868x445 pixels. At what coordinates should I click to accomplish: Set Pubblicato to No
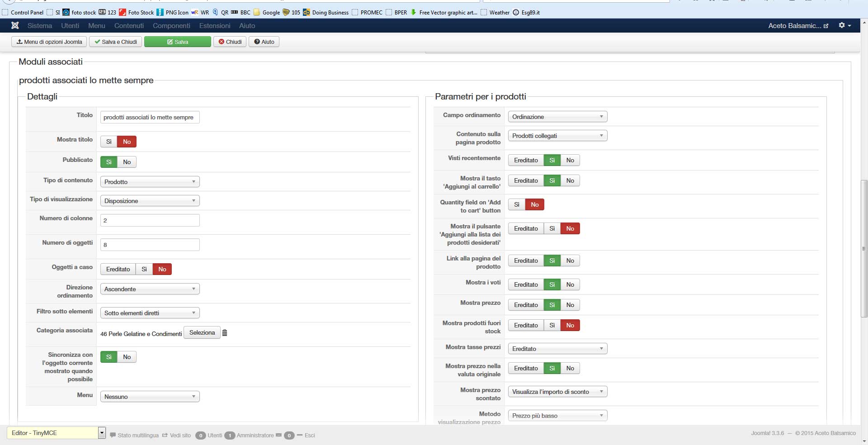(127, 162)
